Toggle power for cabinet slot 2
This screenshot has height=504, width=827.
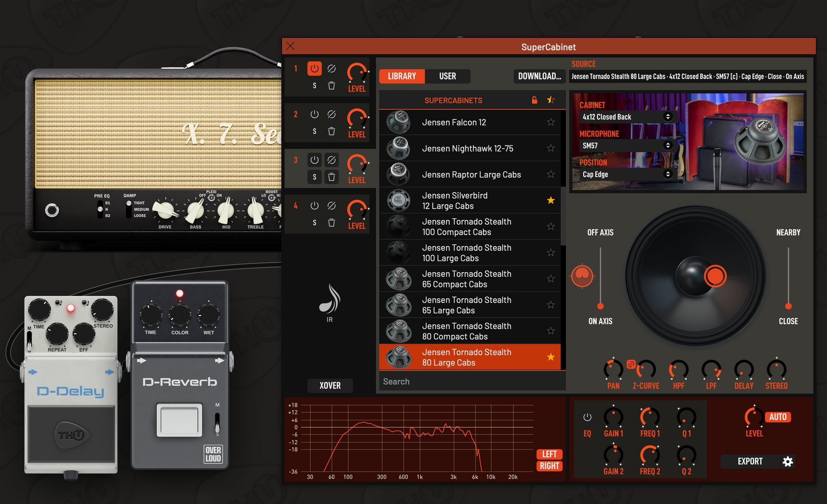314,114
